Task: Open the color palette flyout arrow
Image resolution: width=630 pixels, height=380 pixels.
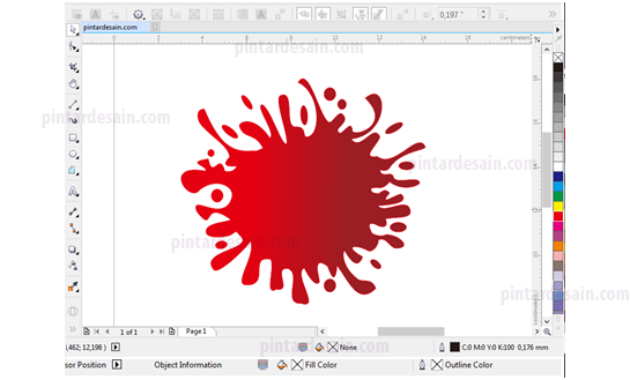Action: 558,30
